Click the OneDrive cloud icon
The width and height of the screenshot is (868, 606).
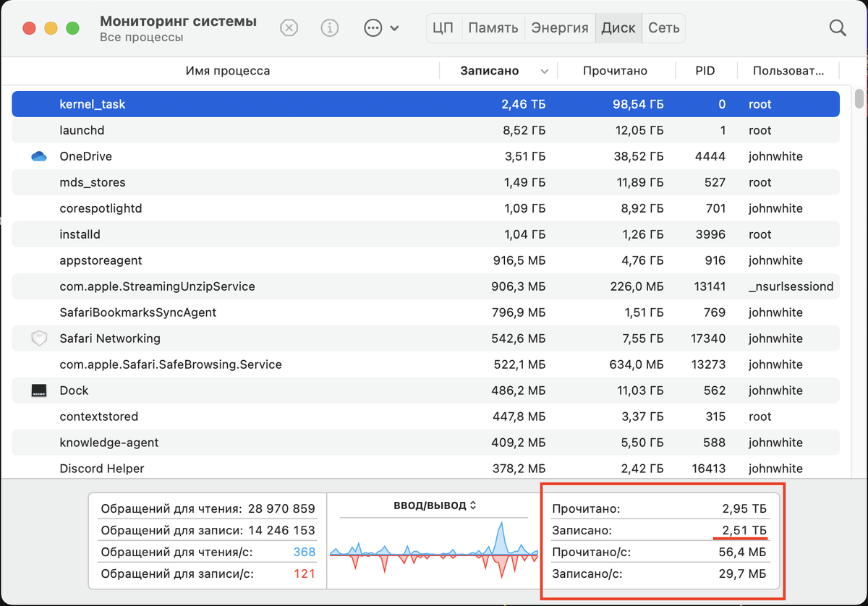pyautogui.click(x=39, y=156)
